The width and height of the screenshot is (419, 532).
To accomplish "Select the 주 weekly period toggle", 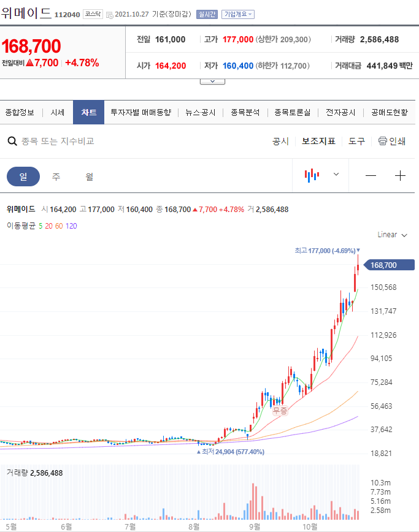I will pos(56,177).
